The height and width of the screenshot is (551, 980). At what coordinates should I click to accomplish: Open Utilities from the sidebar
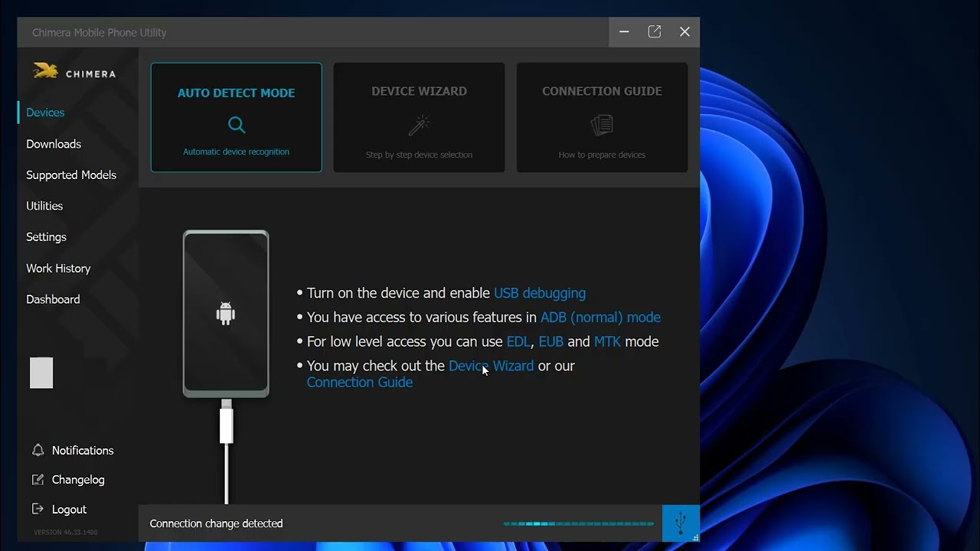(44, 206)
